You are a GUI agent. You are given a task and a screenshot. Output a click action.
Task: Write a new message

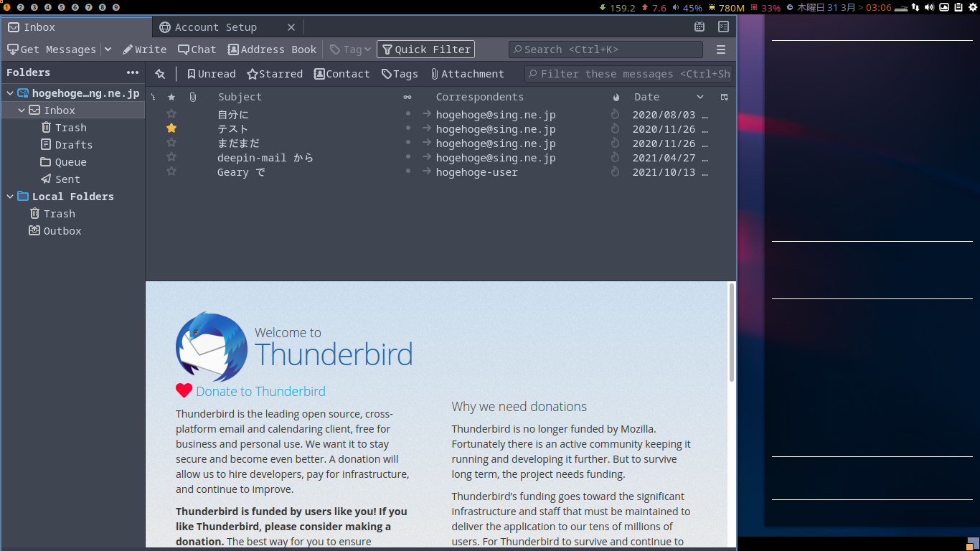pos(144,50)
